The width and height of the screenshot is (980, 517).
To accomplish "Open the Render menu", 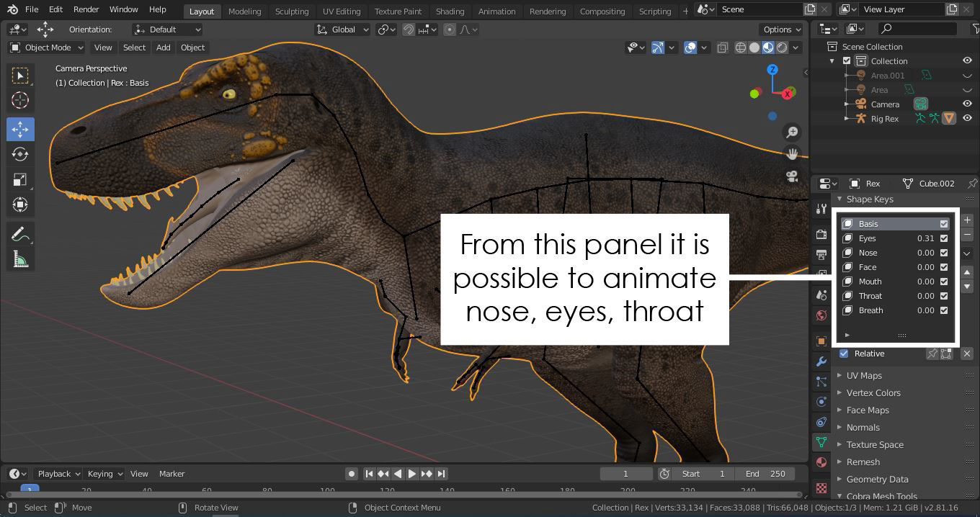I will pos(86,9).
